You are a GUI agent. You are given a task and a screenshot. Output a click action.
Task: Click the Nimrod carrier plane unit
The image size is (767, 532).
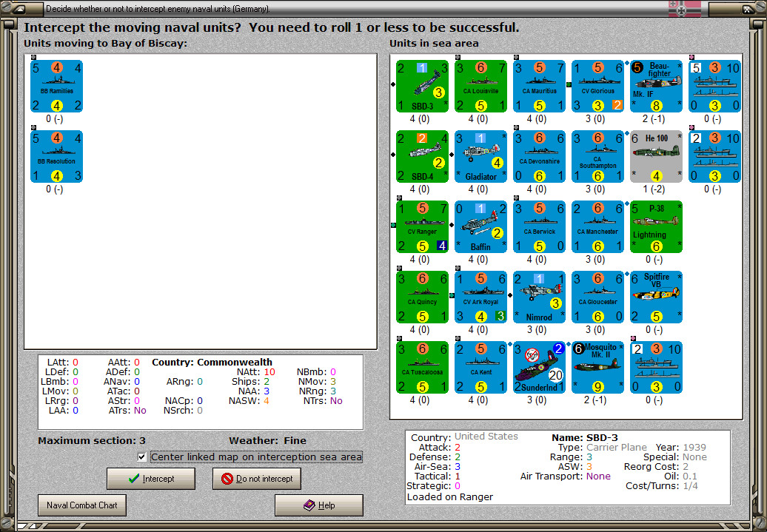(x=539, y=297)
